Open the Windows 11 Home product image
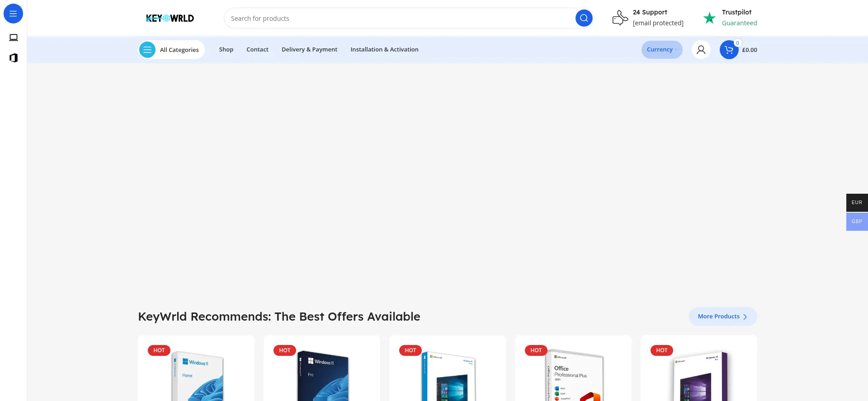Image resolution: width=868 pixels, height=401 pixels. (196, 376)
